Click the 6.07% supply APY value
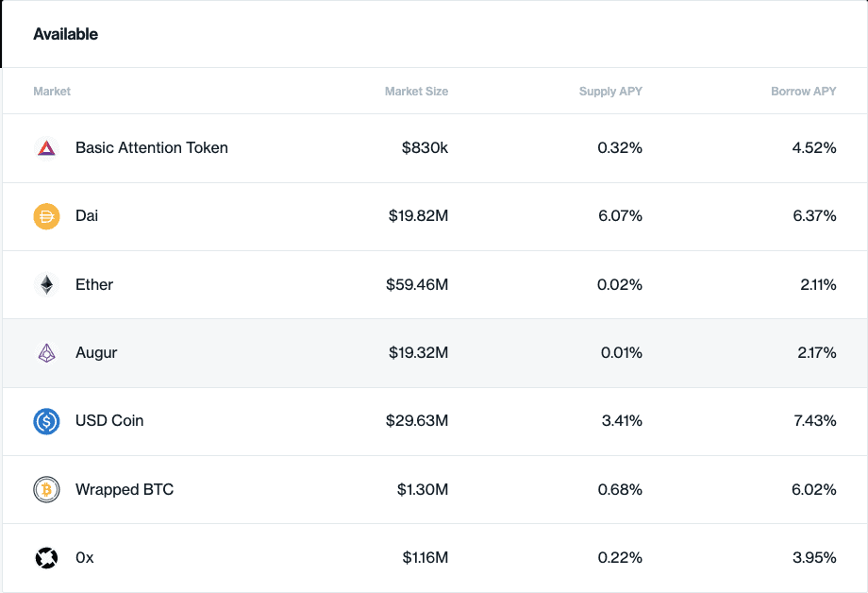This screenshot has height=593, width=868. tap(620, 216)
